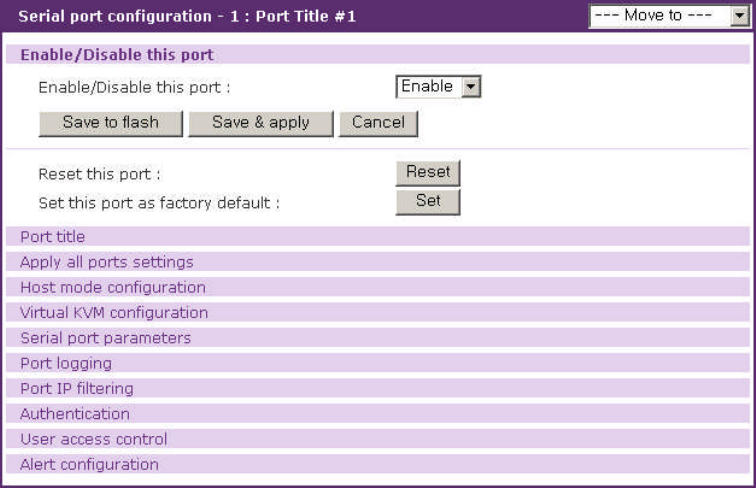
Task: Show the Serial port parameters section
Action: tap(105, 338)
